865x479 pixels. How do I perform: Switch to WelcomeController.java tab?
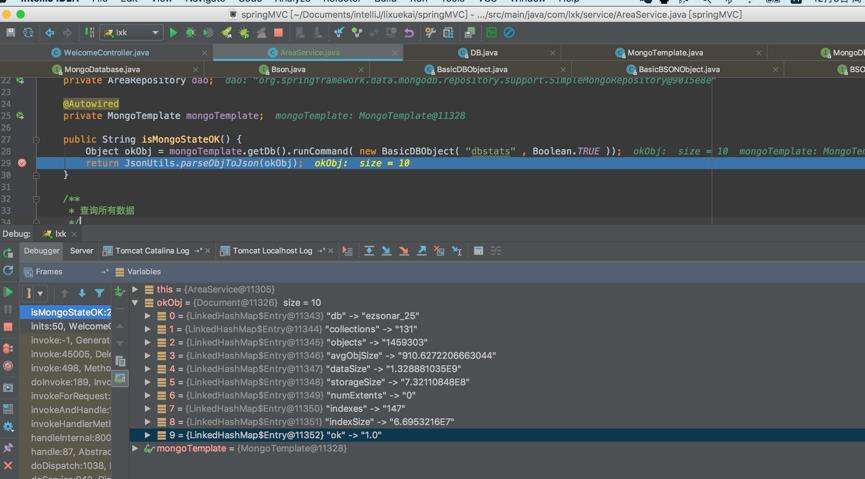pos(106,52)
